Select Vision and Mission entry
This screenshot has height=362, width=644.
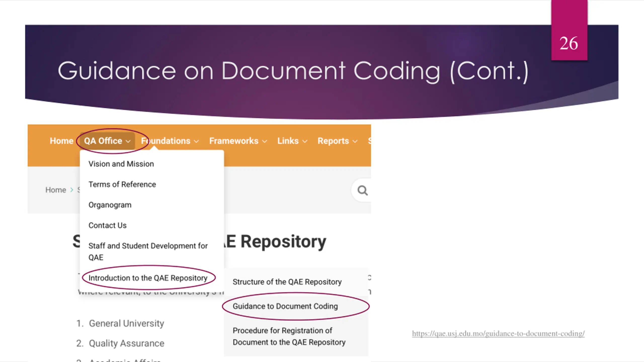click(x=121, y=164)
